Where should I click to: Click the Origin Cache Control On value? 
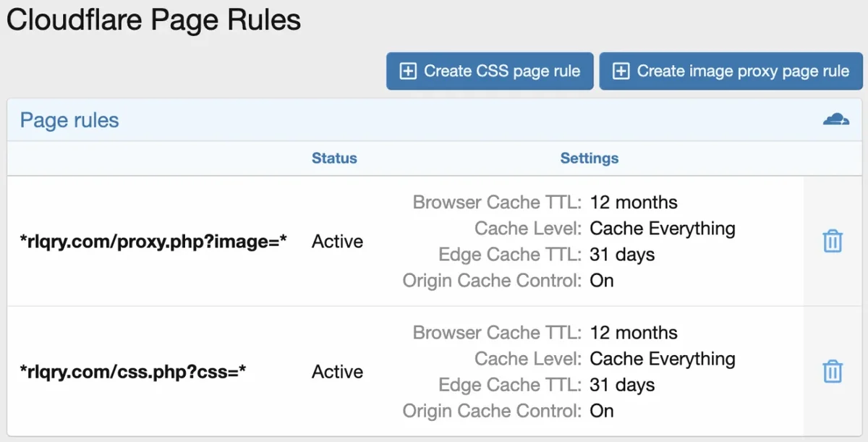(x=602, y=281)
